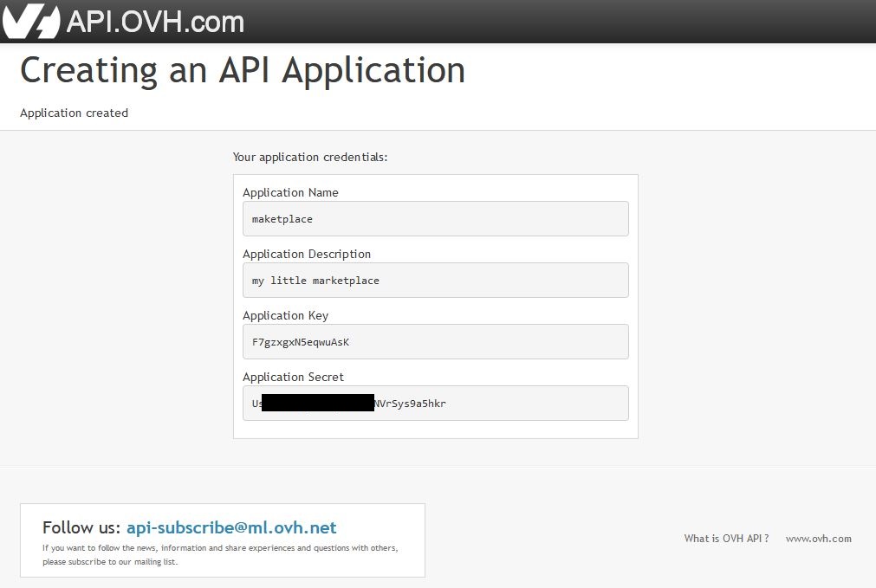This screenshot has height=588, width=876.
Task: Focus the Application Key field
Action: click(435, 342)
